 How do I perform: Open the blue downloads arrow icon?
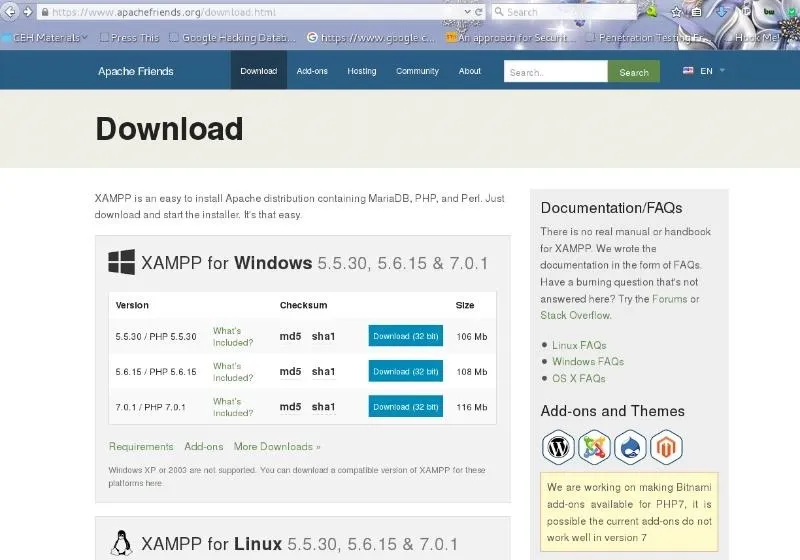[x=721, y=12]
